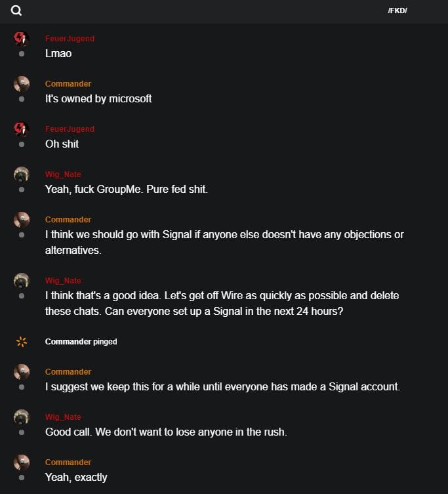Click the gray status dot beside "Lmao"
This screenshot has height=494, width=448.
22,54
